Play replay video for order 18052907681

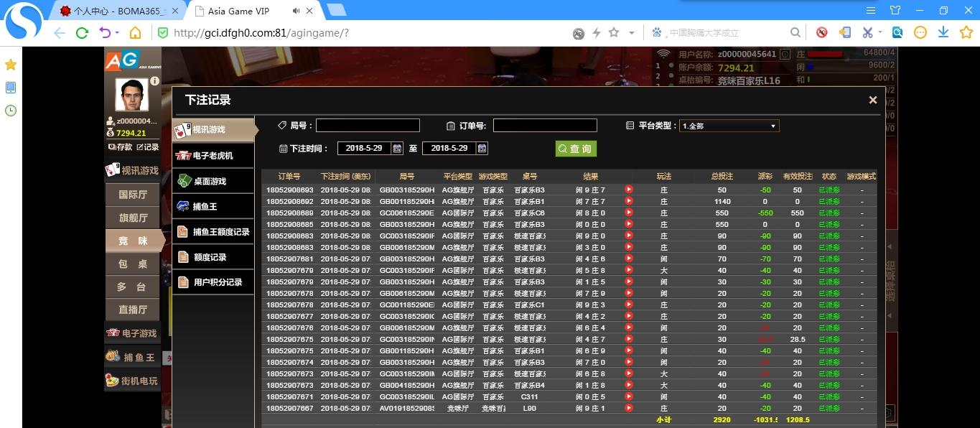[629, 259]
